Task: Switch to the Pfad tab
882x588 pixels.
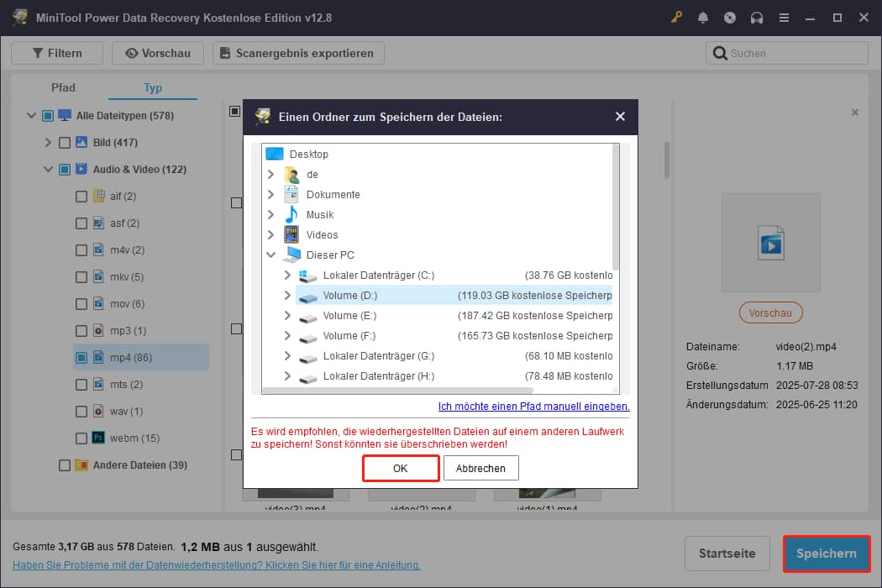Action: tap(62, 87)
